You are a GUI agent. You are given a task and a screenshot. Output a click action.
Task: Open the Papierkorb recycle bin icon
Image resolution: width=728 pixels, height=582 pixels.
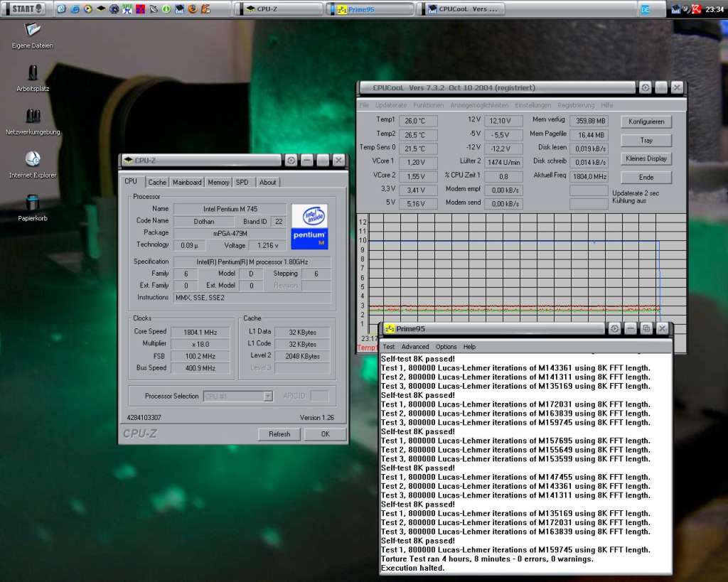(x=33, y=208)
